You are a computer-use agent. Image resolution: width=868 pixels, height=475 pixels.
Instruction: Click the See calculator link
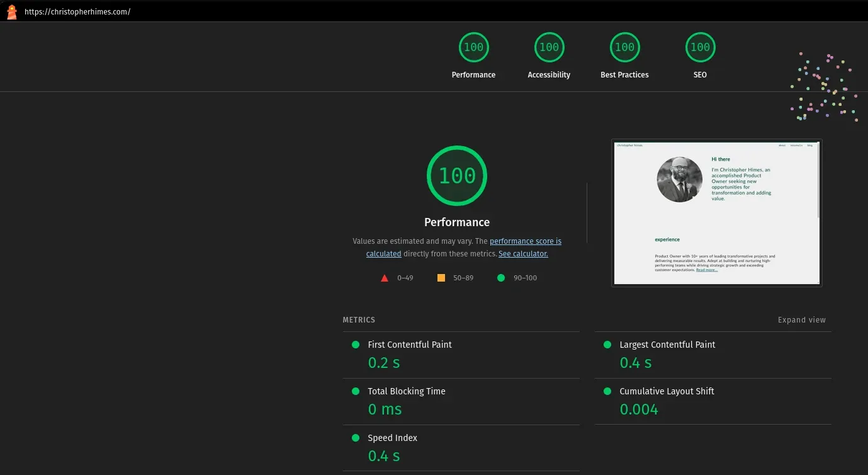(523, 253)
